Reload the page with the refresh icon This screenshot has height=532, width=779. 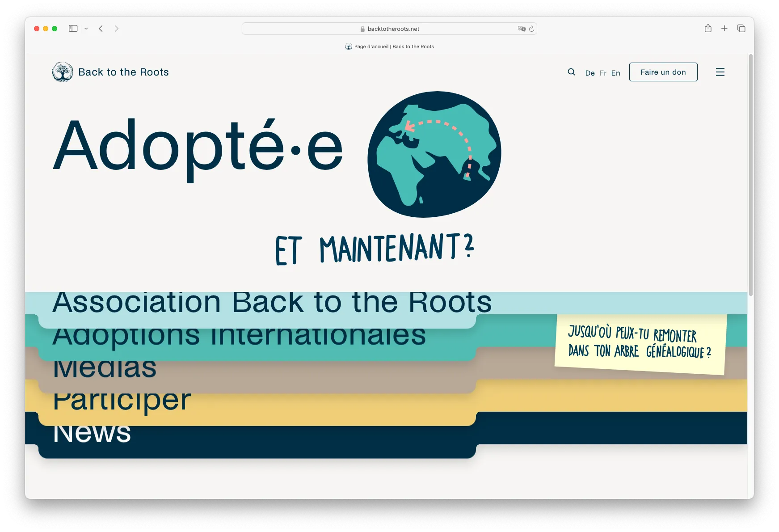(531, 29)
